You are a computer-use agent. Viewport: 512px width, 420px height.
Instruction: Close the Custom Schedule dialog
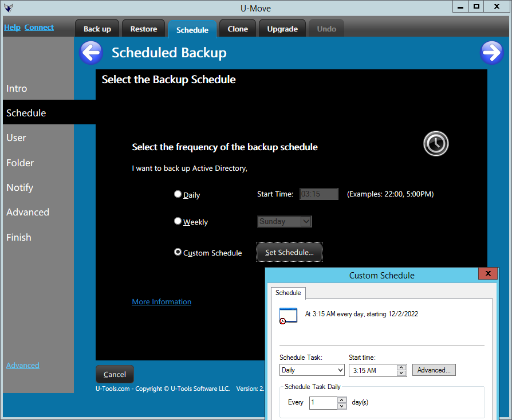click(x=487, y=274)
